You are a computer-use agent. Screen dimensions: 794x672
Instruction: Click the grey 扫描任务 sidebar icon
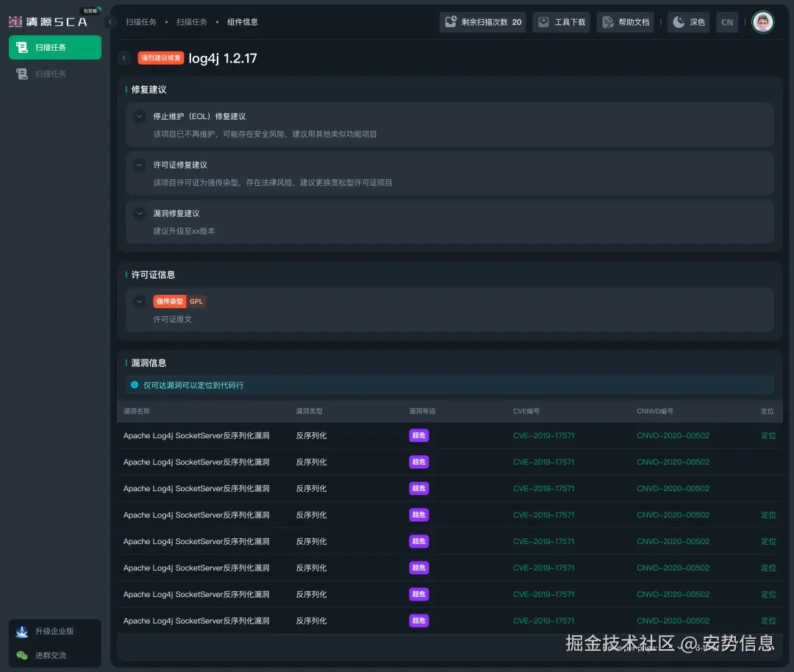(22, 74)
